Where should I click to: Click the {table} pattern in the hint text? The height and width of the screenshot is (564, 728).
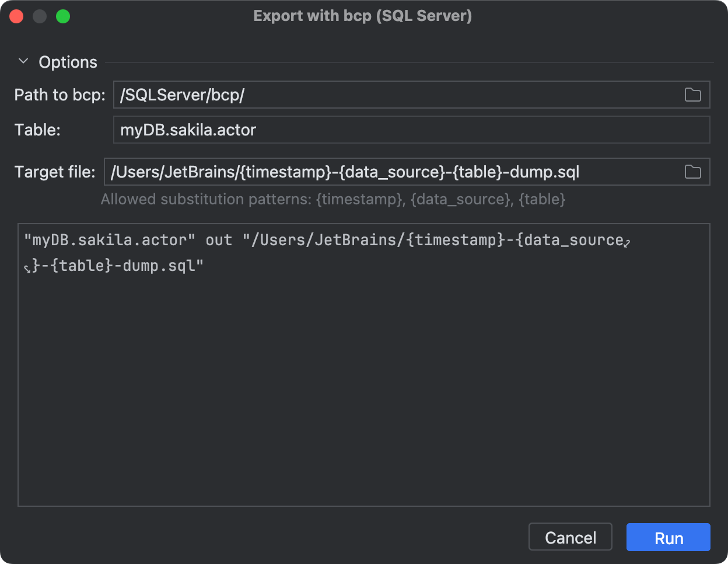[543, 199]
